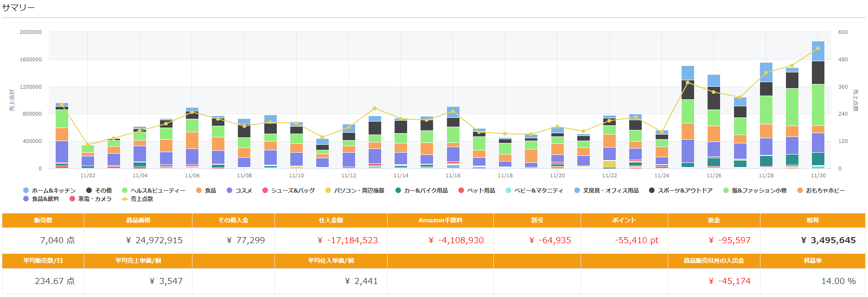The height and width of the screenshot is (297, 868).
Task: Click the yellow パソコン・周辺機器 legend marker
Action: pos(328,191)
